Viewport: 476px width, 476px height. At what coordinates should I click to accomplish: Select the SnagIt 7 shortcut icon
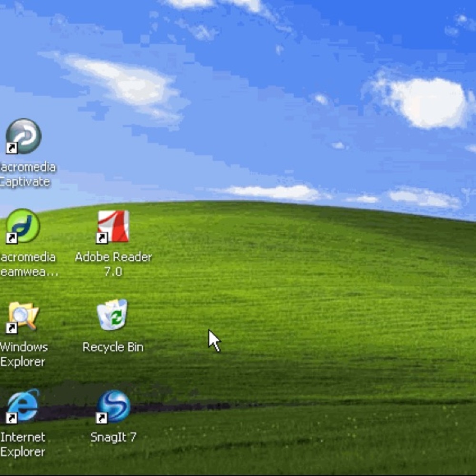pos(113,406)
